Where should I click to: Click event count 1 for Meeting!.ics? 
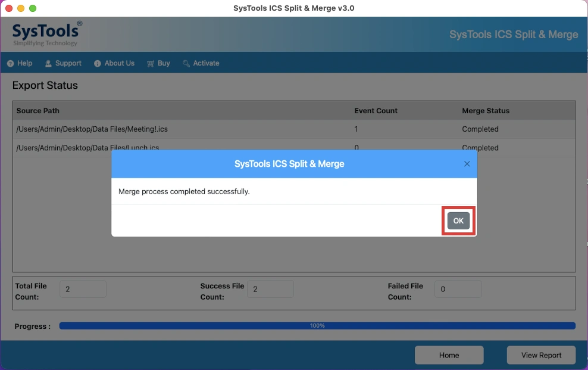coord(356,129)
